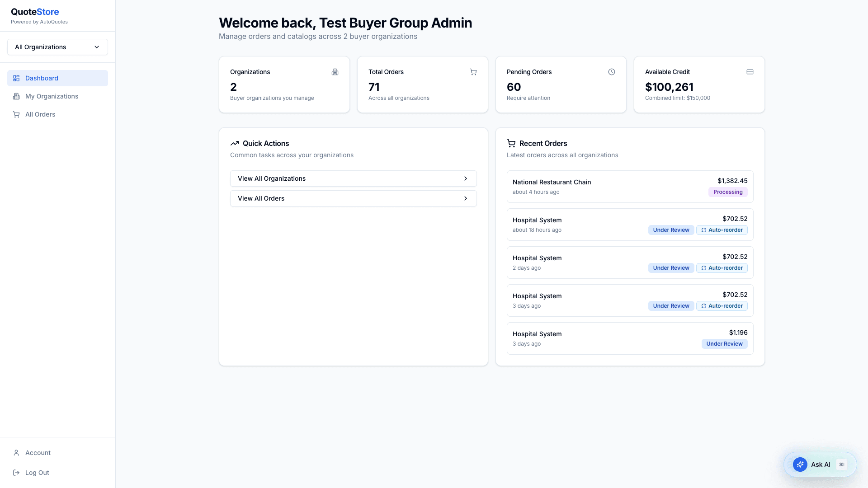Click the Account person icon
The height and width of the screenshot is (488, 868).
point(16,453)
